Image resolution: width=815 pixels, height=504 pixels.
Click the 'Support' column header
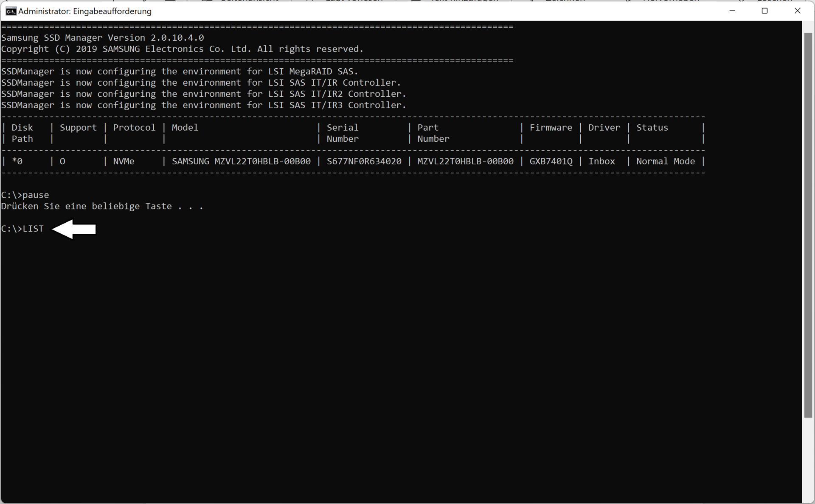78,128
